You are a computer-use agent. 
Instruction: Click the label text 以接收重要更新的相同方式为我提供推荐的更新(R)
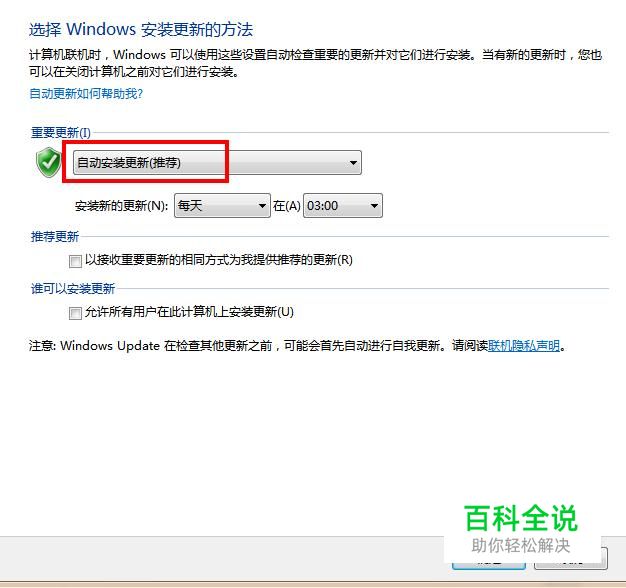[x=219, y=260]
